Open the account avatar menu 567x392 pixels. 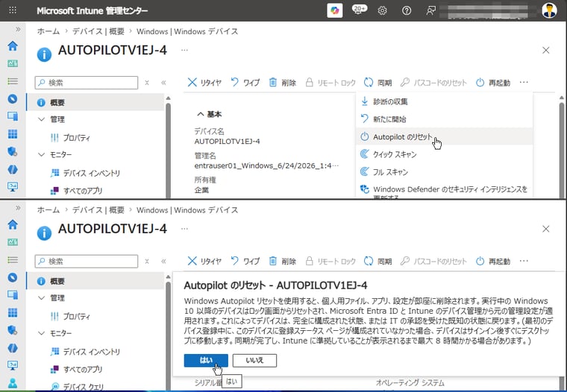[549, 10]
